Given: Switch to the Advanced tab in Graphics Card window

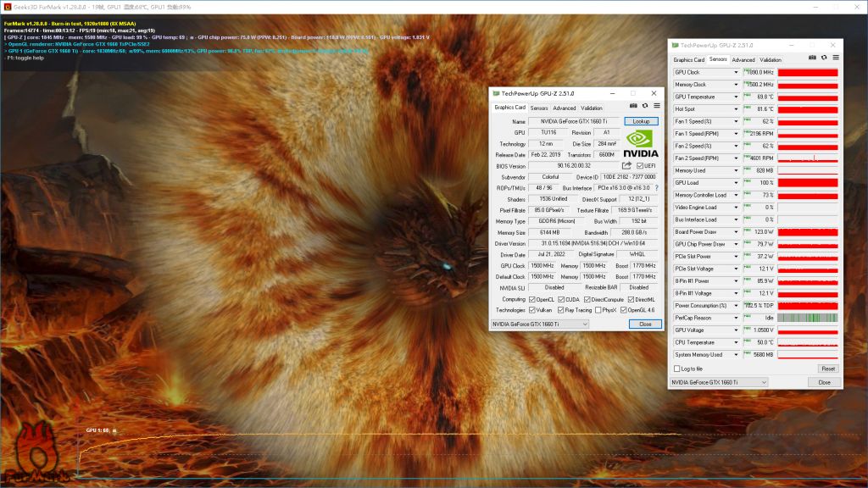Looking at the screenshot, I should click(564, 108).
